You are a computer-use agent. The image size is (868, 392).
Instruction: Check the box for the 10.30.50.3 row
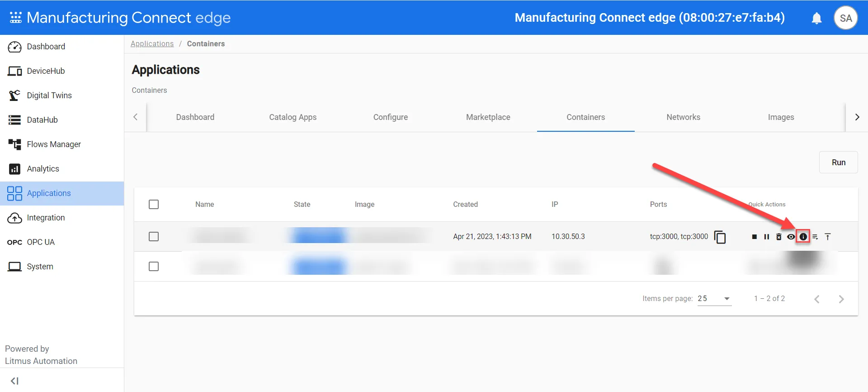154,237
